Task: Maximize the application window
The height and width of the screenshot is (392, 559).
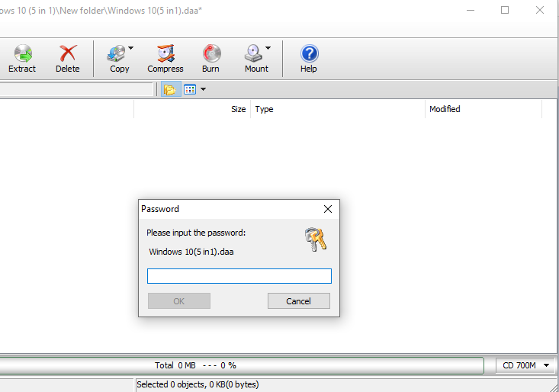Action: coord(505,11)
